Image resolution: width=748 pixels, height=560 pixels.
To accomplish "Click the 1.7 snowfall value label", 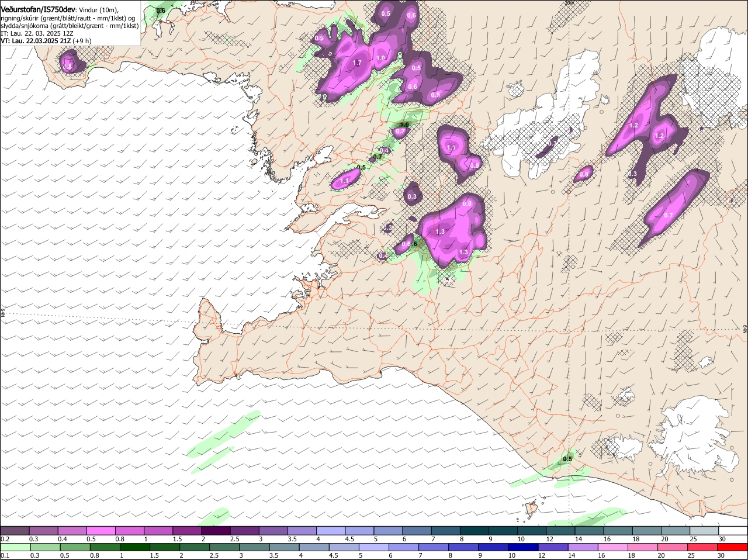I will 358,63.
